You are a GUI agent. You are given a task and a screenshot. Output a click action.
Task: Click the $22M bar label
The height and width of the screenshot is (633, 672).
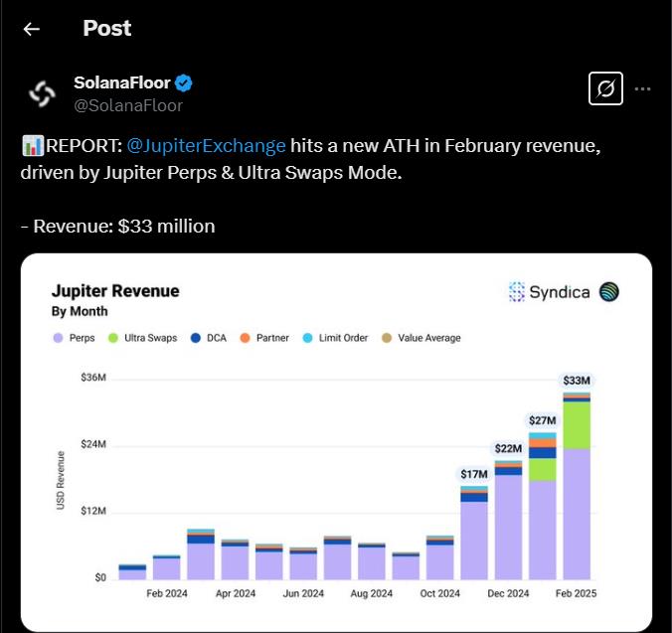(x=508, y=448)
